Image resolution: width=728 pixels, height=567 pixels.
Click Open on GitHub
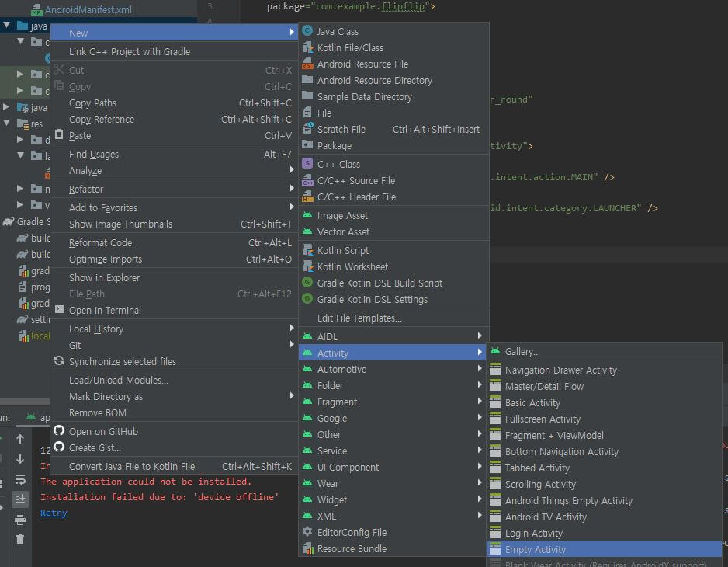(x=174, y=431)
